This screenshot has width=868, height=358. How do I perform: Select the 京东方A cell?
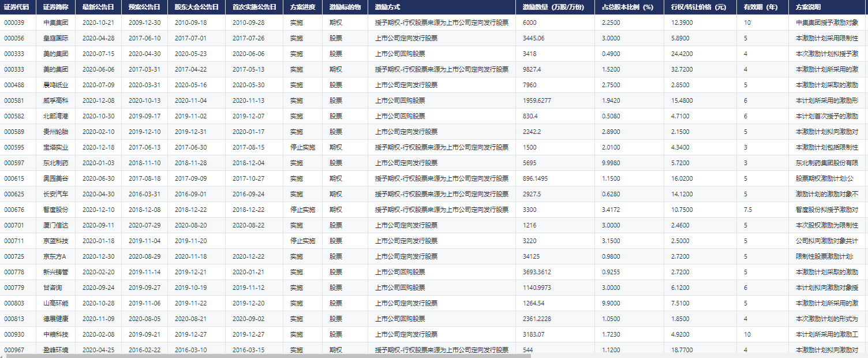[x=55, y=256]
